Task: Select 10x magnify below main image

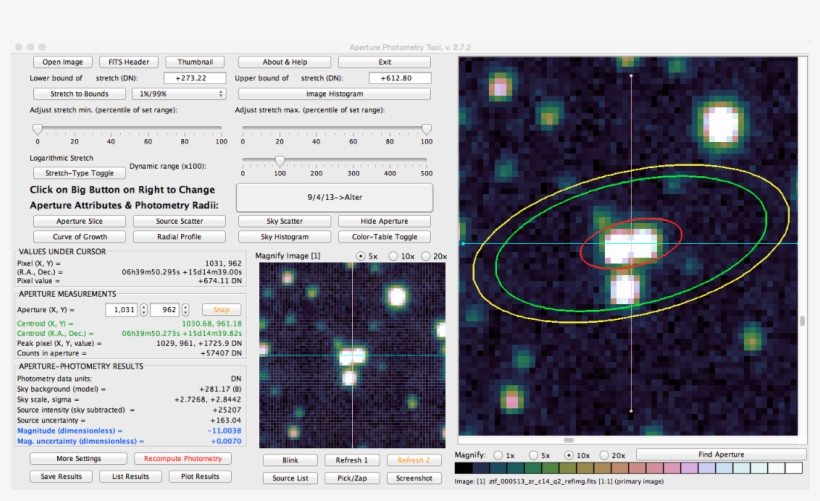Action: 568,456
